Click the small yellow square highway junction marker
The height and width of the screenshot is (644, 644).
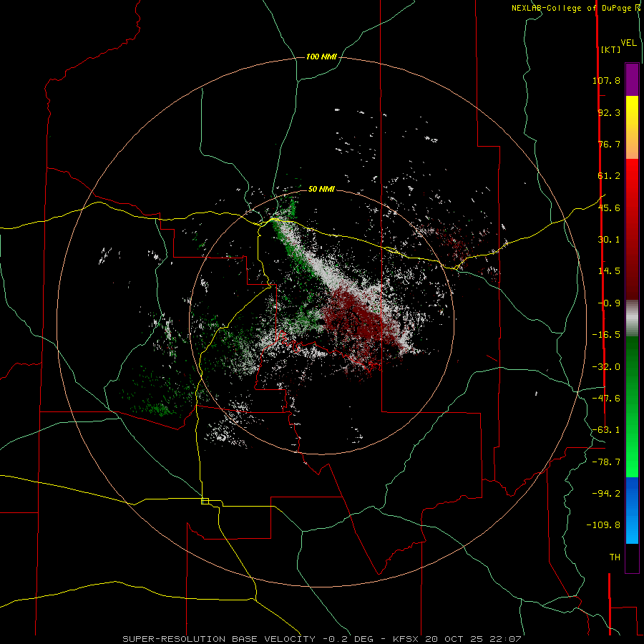tap(205, 501)
